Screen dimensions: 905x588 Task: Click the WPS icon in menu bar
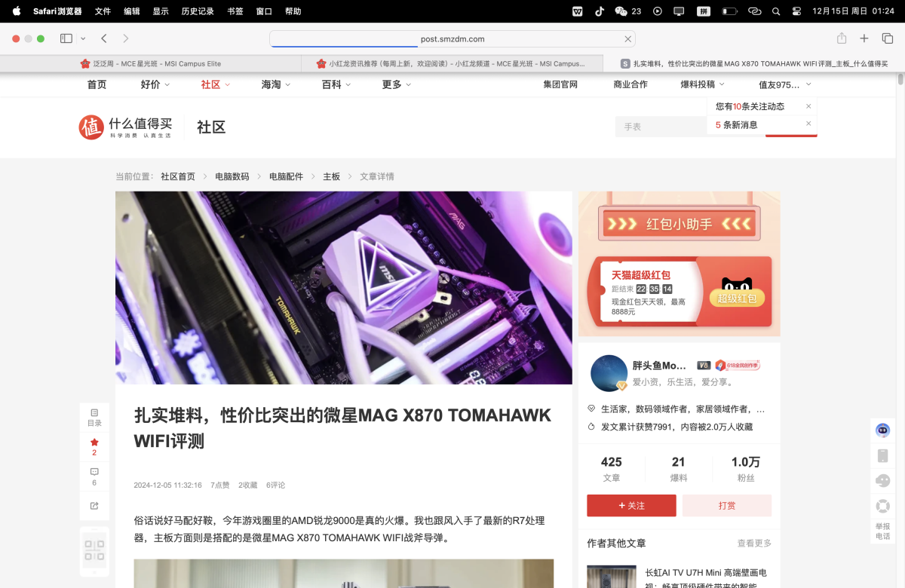tap(578, 11)
